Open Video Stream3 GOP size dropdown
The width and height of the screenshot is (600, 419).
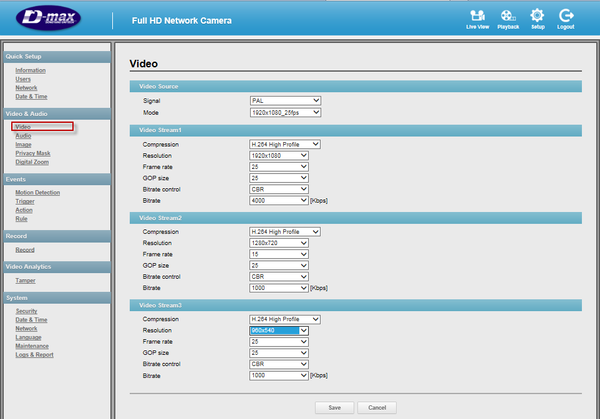279,353
